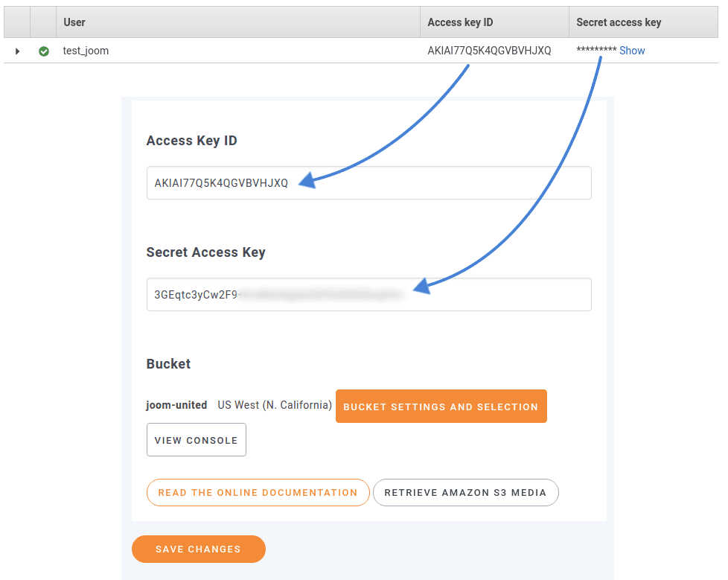This screenshot has width=728, height=580.
Task: Save changes to the settings
Action: [x=199, y=549]
